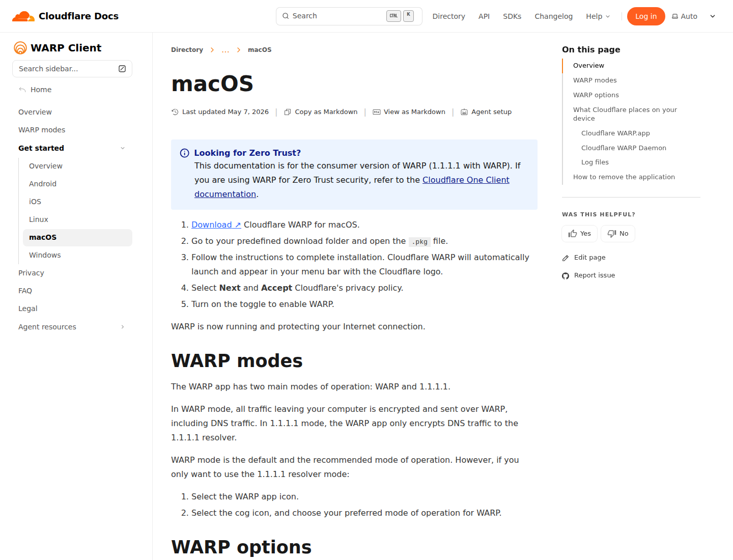
Task: Click the Report issue link
Action: [588, 275]
